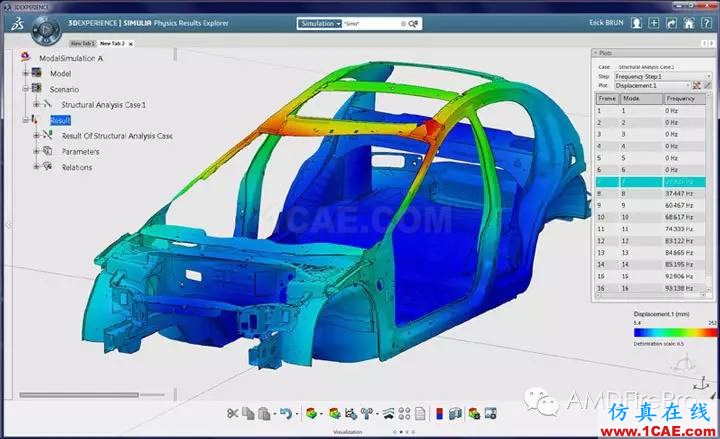Click the contour plot settings gear icon
Image resolution: width=720 pixels, height=439 pixels.
pyautogui.click(x=474, y=414)
